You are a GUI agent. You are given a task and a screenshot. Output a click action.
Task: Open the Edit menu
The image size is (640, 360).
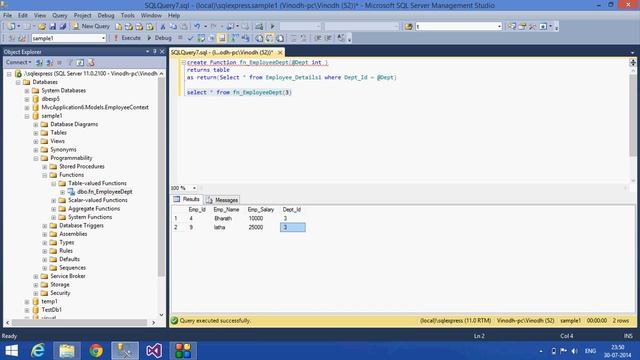click(23, 16)
